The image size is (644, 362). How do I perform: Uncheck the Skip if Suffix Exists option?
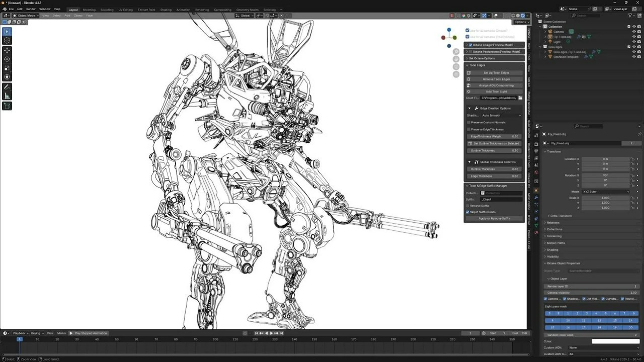pos(467,212)
